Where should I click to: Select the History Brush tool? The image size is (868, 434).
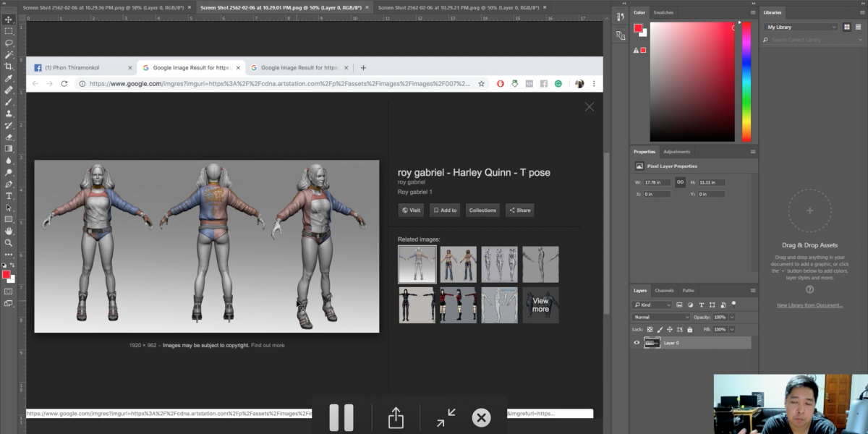(x=9, y=125)
